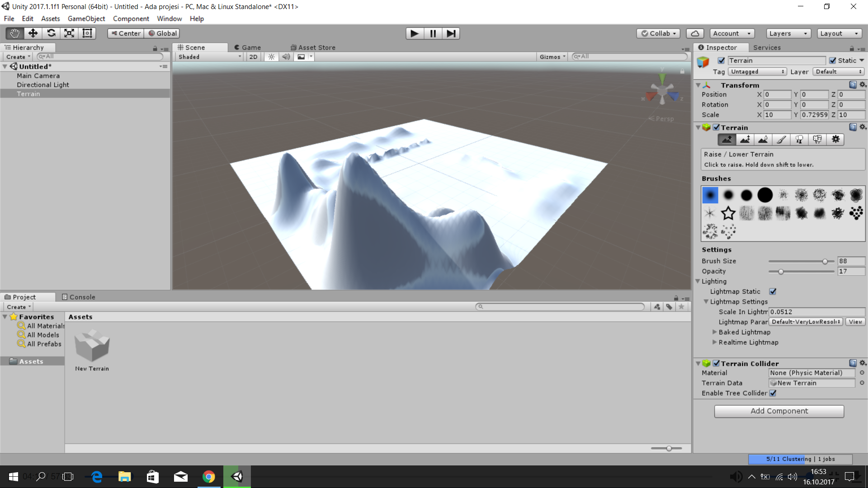Disable Enable Tree Collider checkbox
Image resolution: width=868 pixels, height=488 pixels.
[773, 393]
